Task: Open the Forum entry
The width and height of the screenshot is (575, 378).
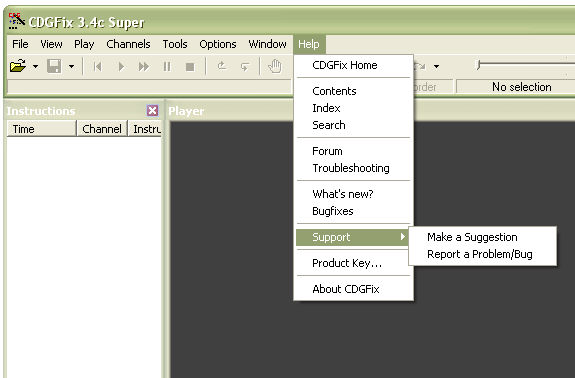Action: (x=354, y=151)
